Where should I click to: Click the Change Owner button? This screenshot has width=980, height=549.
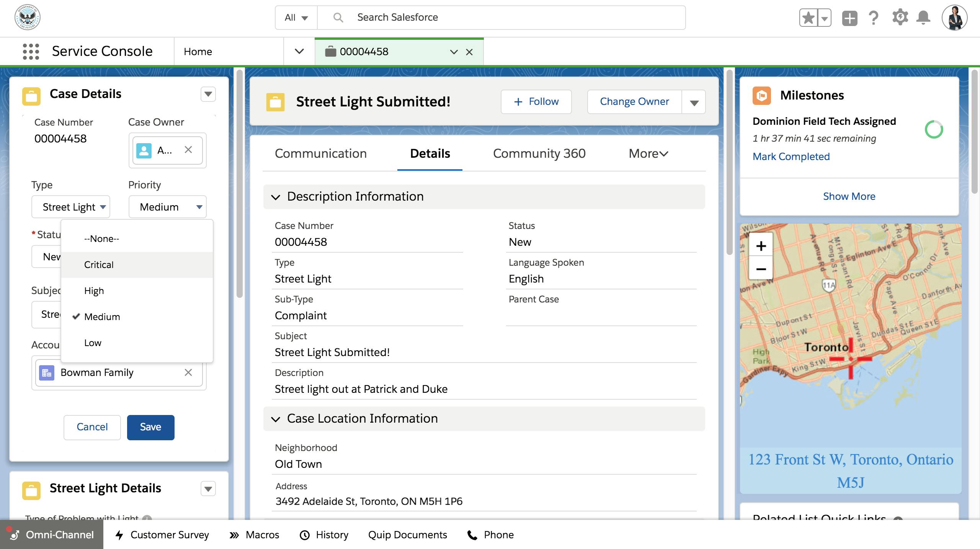pyautogui.click(x=635, y=102)
